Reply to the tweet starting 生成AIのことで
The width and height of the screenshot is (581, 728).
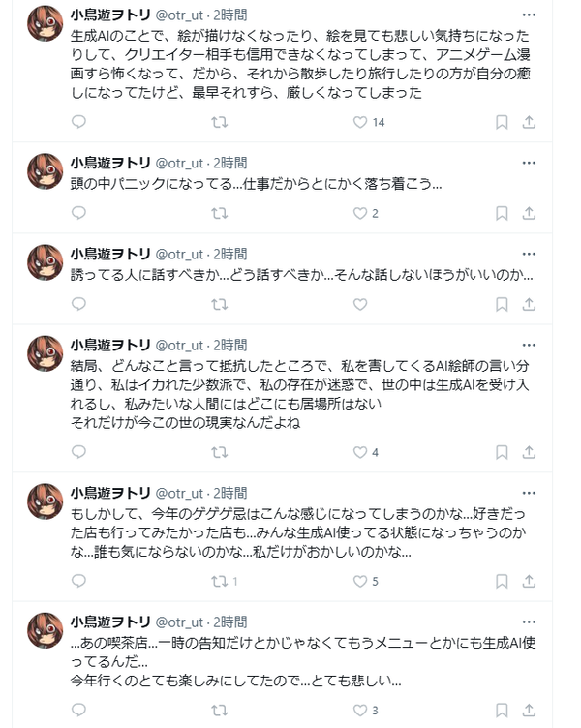[78, 122]
